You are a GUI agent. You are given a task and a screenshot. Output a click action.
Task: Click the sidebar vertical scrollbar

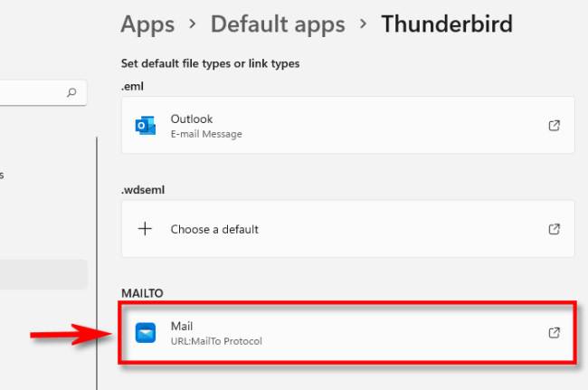click(97, 262)
